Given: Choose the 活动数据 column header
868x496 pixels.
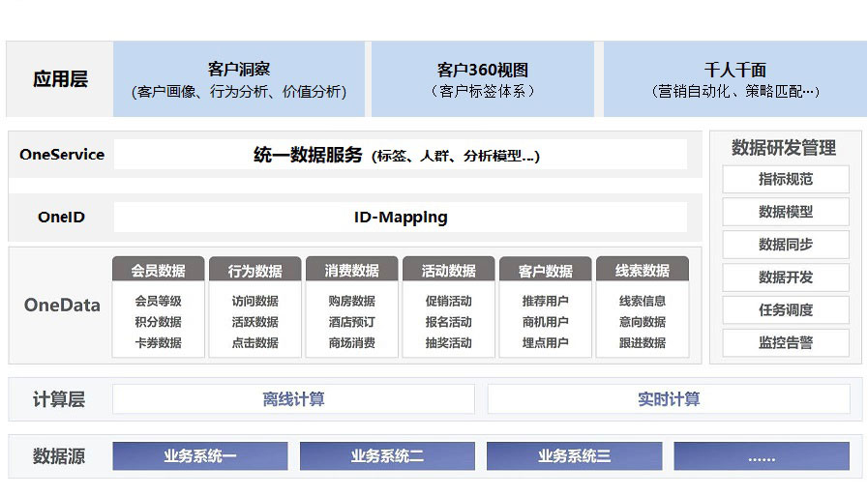Looking at the screenshot, I should tap(448, 271).
